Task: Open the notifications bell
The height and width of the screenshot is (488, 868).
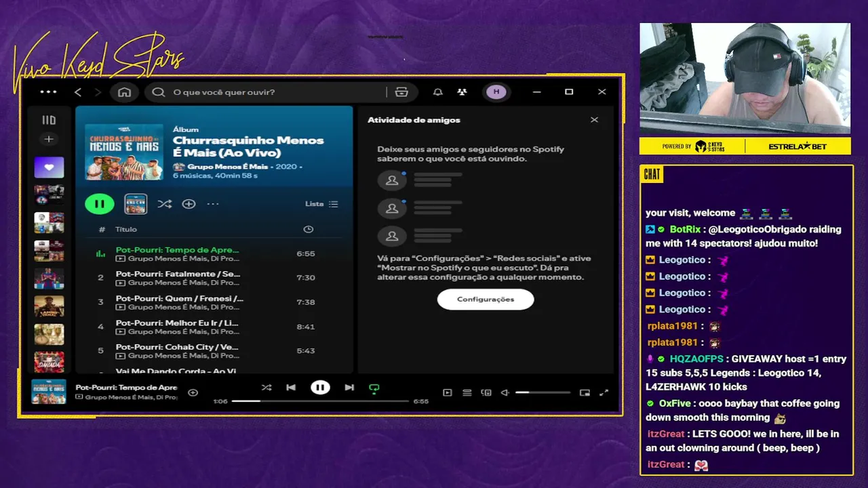Action: [x=438, y=92]
